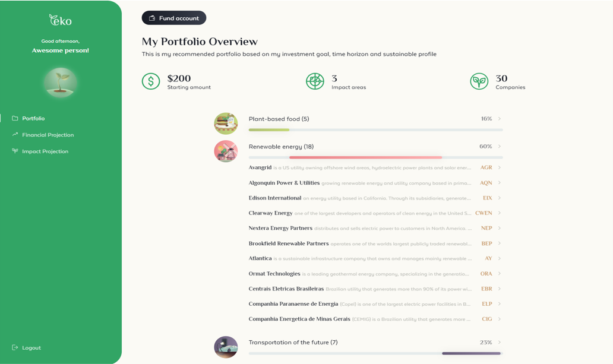Click the AY ticker symbol
The image size is (613, 364).
tap(489, 258)
